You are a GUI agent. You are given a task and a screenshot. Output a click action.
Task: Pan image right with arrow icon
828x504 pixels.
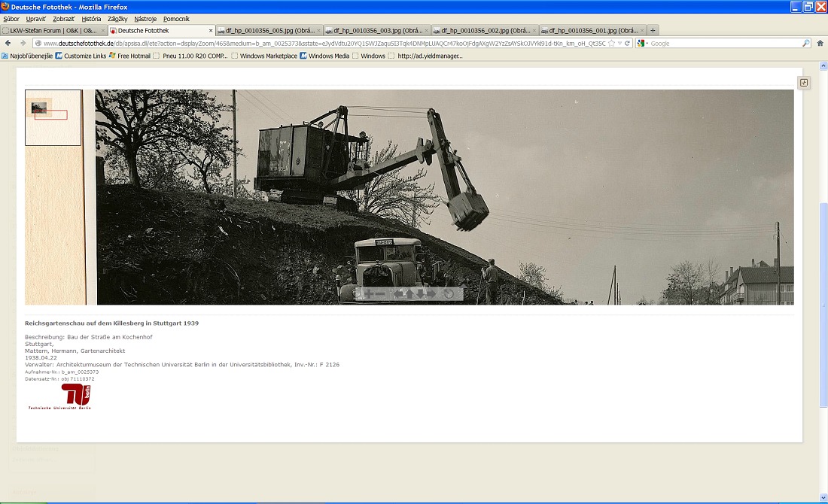[x=431, y=293]
